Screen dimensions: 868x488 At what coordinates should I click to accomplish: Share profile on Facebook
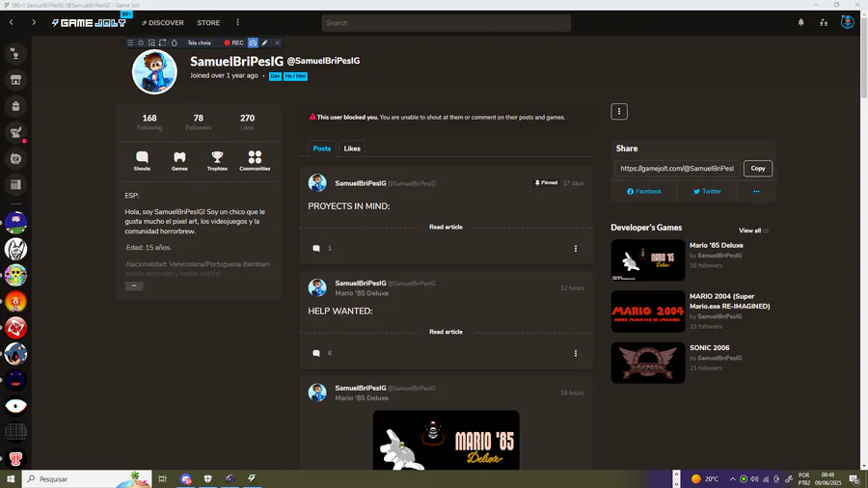pyautogui.click(x=644, y=191)
